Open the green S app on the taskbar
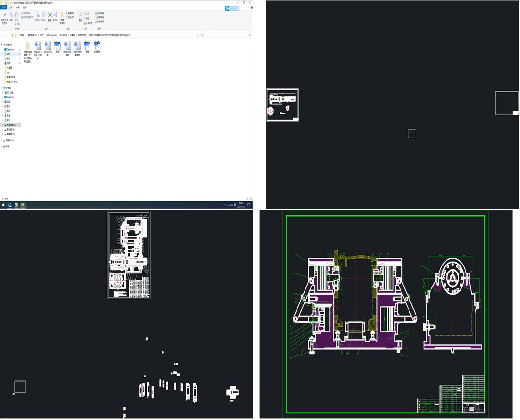The height and width of the screenshot is (420, 520). (16, 205)
